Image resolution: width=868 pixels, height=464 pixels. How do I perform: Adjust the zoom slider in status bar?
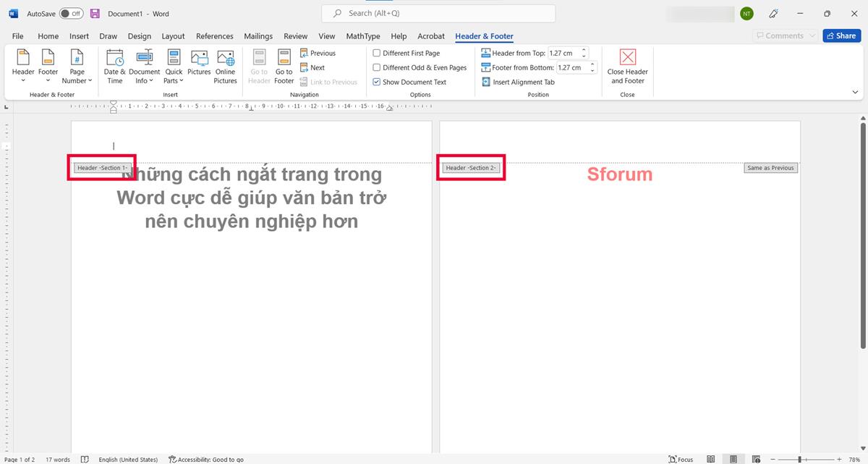[x=800, y=460]
